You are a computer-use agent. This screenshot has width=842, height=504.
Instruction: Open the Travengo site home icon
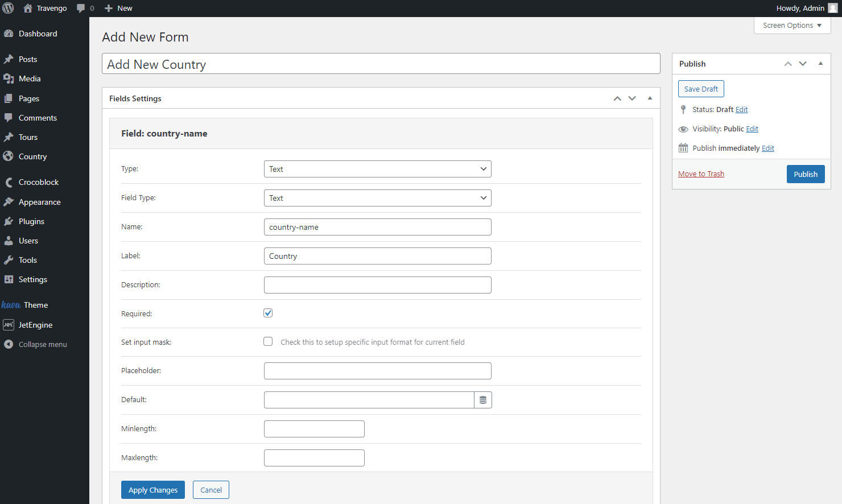27,8
